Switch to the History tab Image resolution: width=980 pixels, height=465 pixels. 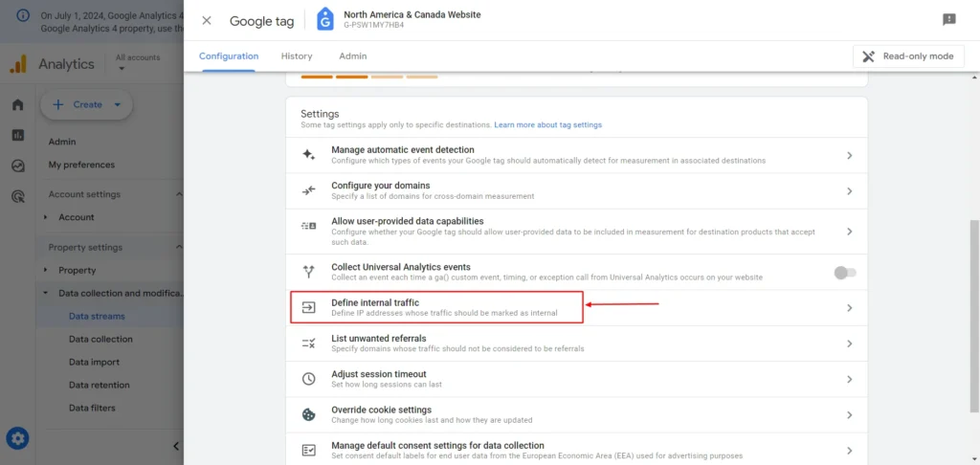point(297,56)
